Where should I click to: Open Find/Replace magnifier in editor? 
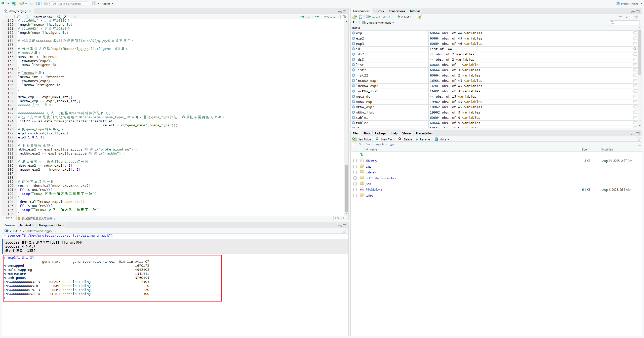[59, 17]
